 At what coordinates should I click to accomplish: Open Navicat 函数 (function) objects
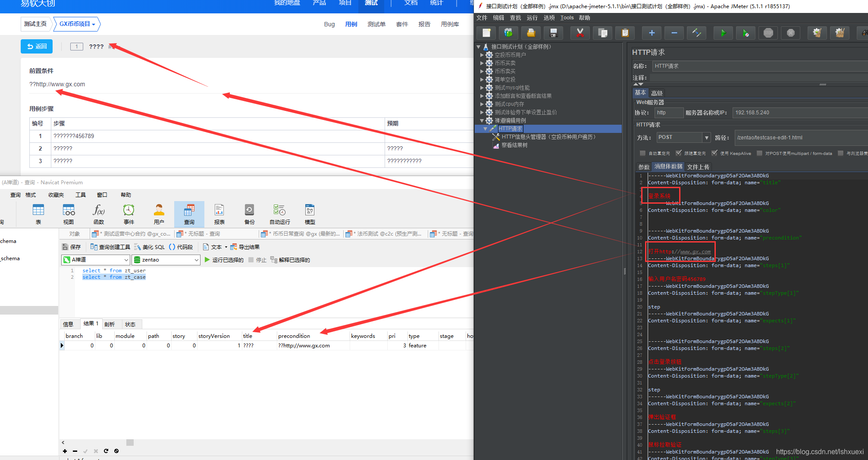99,214
